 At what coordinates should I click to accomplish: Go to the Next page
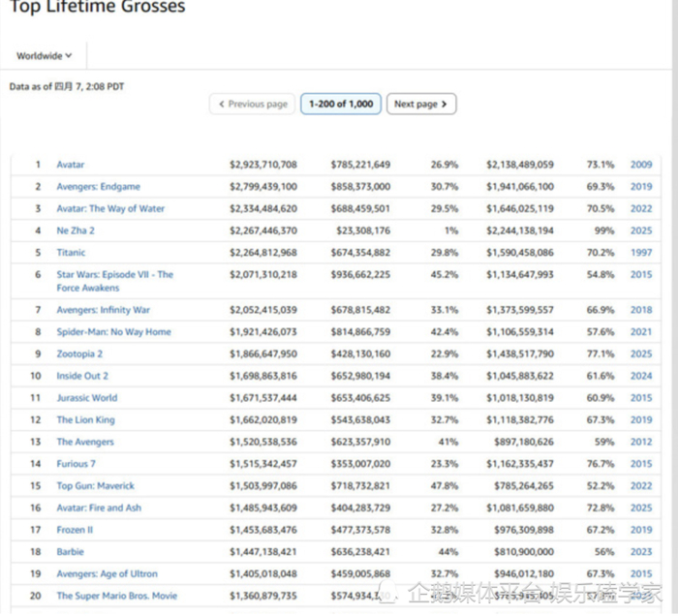tap(420, 104)
